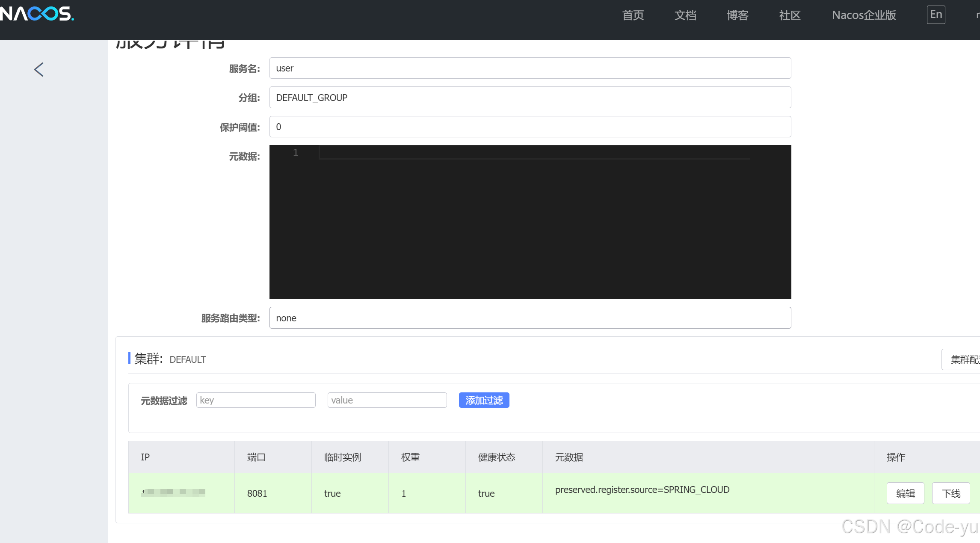Image resolution: width=980 pixels, height=543 pixels.
Task: Open the 社区 nav item
Action: pyautogui.click(x=790, y=15)
